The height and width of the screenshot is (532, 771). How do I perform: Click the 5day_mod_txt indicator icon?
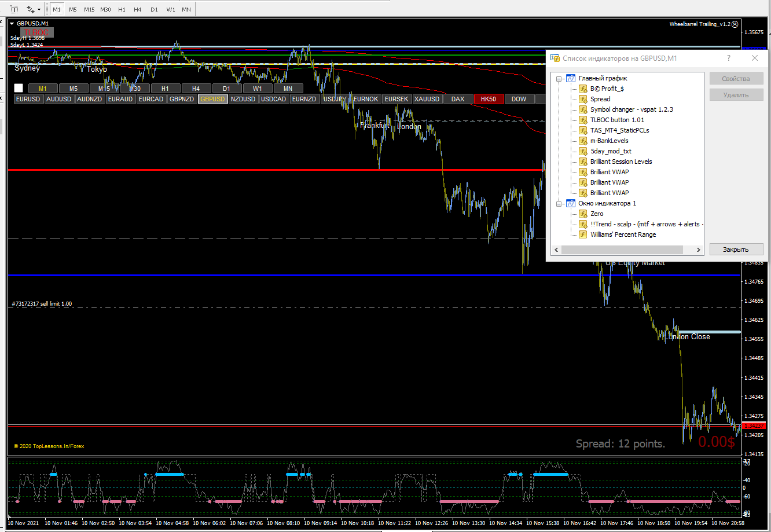point(583,151)
